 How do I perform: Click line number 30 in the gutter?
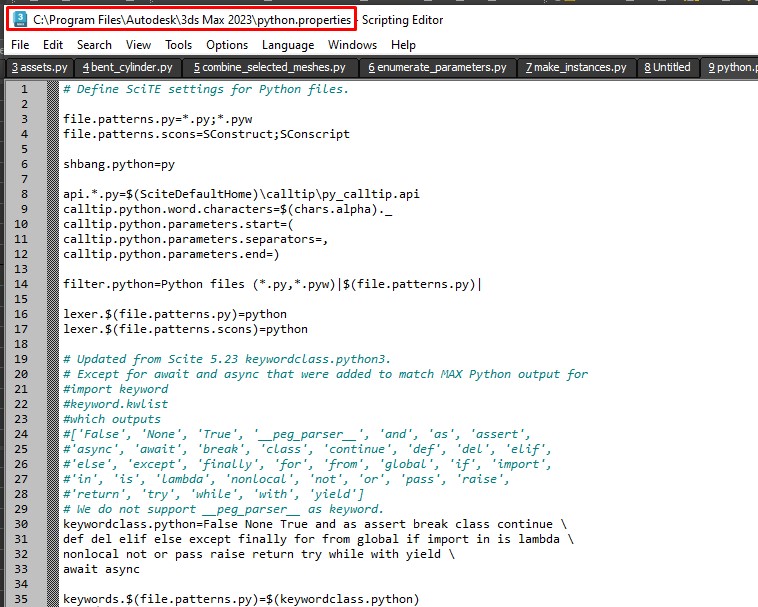[21, 524]
